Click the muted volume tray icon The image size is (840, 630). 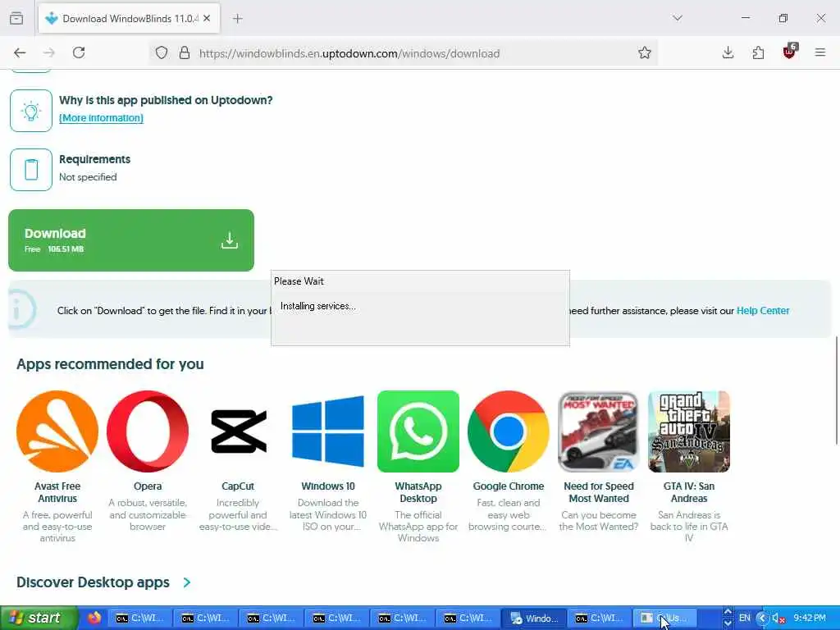pyautogui.click(x=778, y=619)
